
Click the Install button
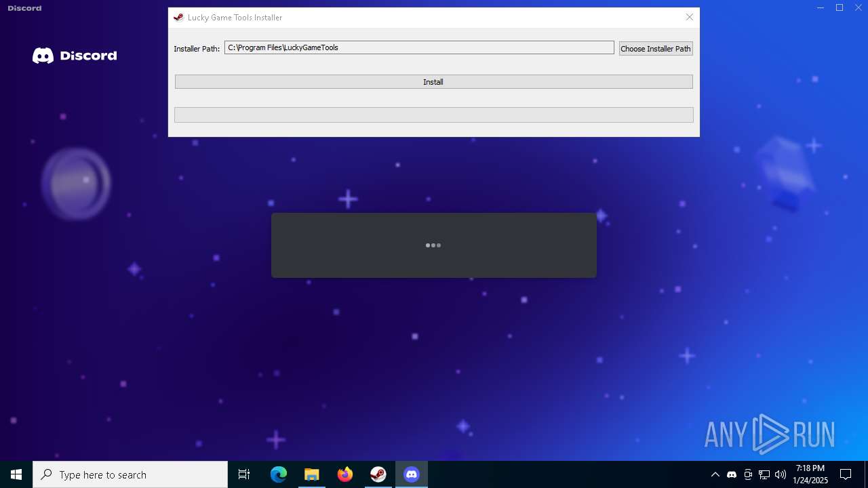433,82
